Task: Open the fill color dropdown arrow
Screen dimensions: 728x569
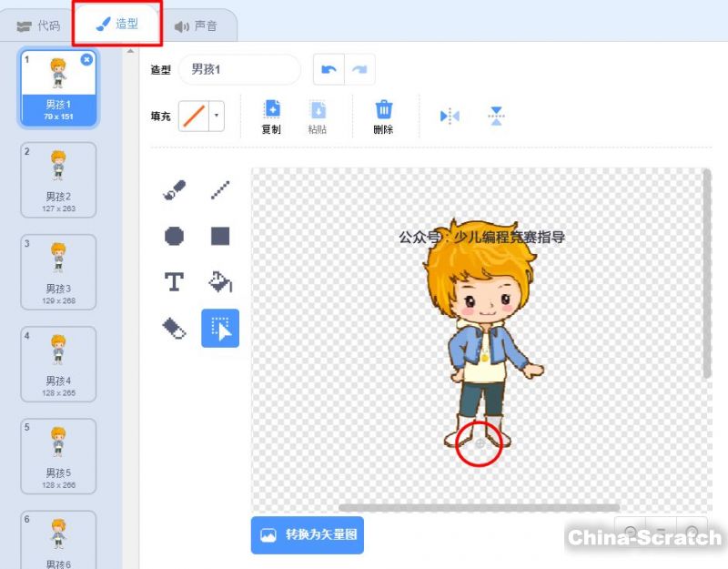Action: tap(216, 117)
